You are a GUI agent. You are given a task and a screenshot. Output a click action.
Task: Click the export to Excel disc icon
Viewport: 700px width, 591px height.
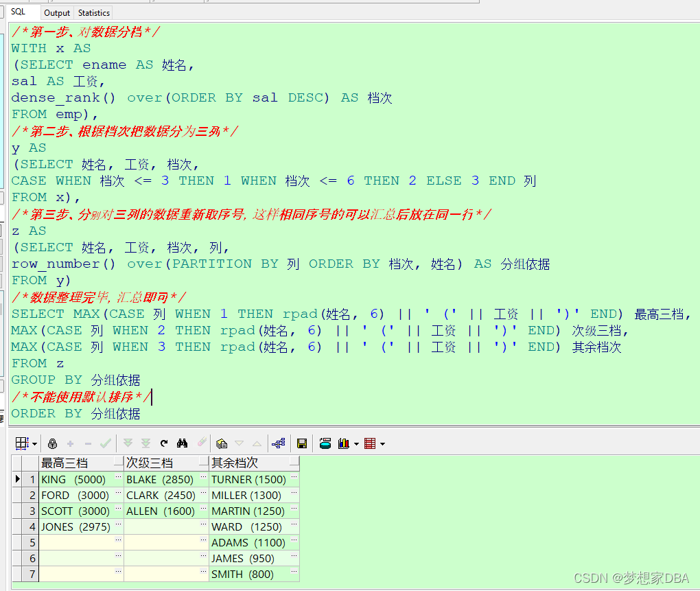(325, 443)
